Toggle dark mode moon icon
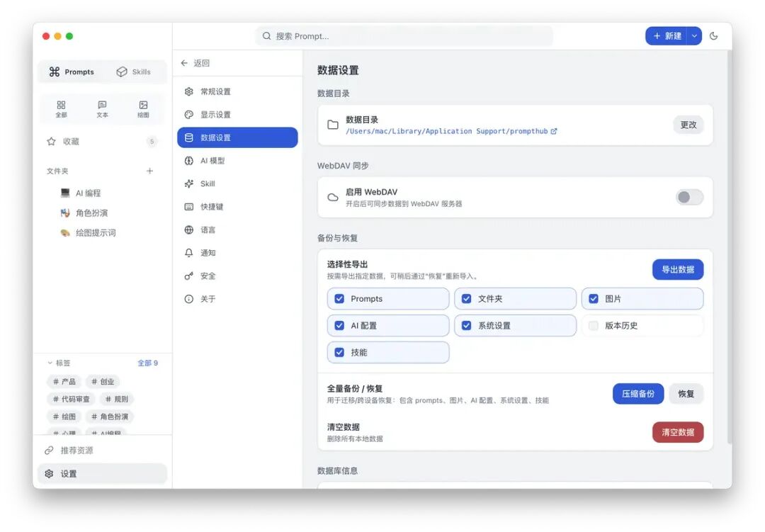The width and height of the screenshot is (765, 532). [x=713, y=36]
